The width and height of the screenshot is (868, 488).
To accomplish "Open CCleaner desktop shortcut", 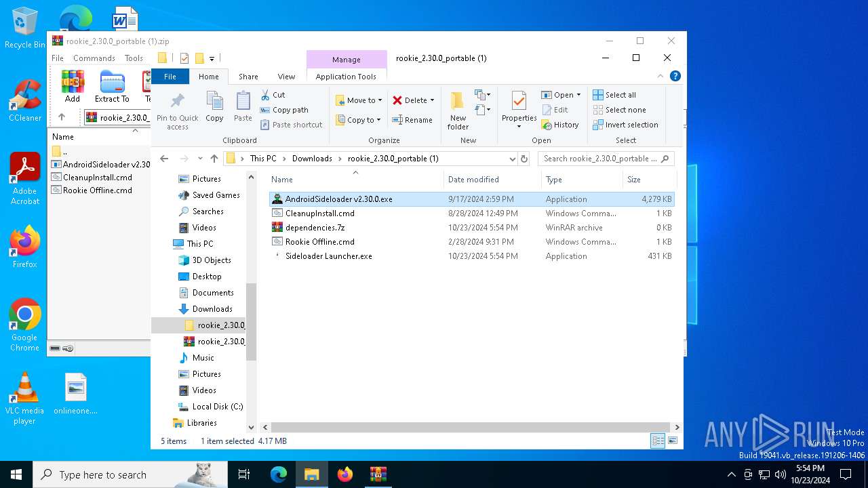I will tap(25, 101).
